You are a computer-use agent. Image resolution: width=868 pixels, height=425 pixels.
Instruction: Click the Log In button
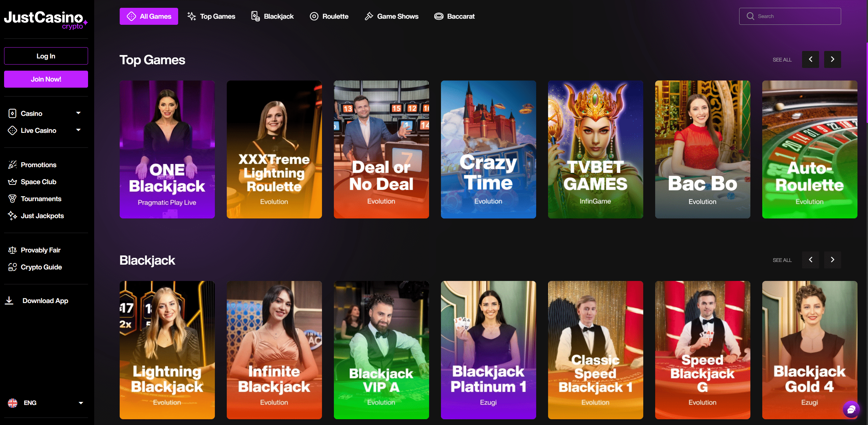click(x=46, y=56)
